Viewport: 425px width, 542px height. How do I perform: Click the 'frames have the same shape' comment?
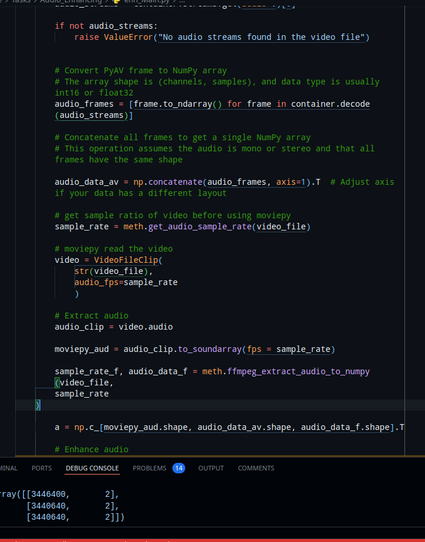coord(119,160)
